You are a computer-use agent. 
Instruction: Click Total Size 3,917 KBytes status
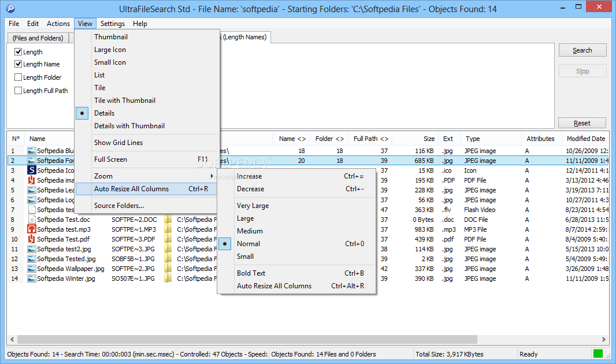(450, 354)
